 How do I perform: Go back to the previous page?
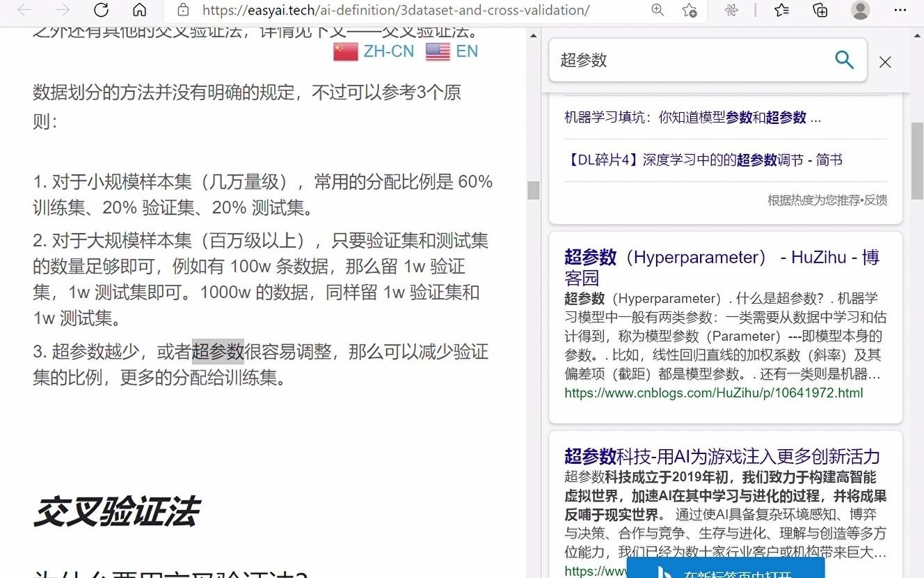(24, 10)
